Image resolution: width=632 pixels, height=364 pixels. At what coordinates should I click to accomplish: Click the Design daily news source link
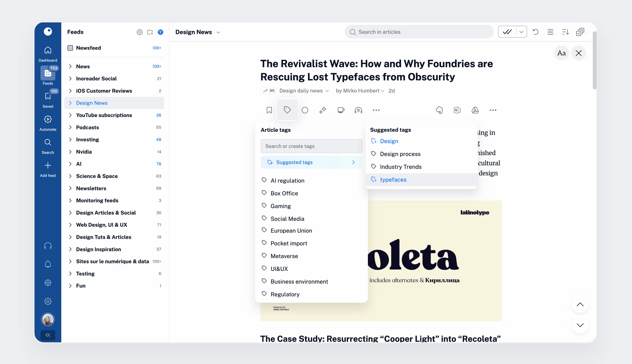point(301,91)
